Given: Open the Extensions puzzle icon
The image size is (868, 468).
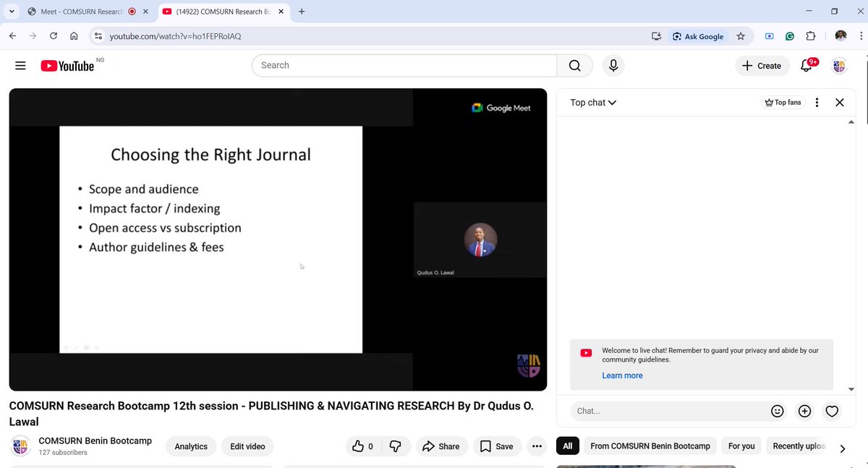Looking at the screenshot, I should click(810, 36).
